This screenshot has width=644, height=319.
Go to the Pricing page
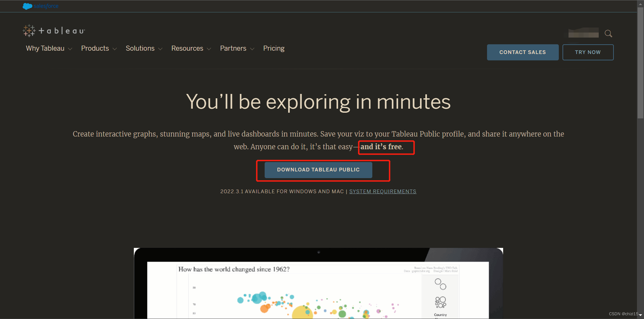(274, 48)
